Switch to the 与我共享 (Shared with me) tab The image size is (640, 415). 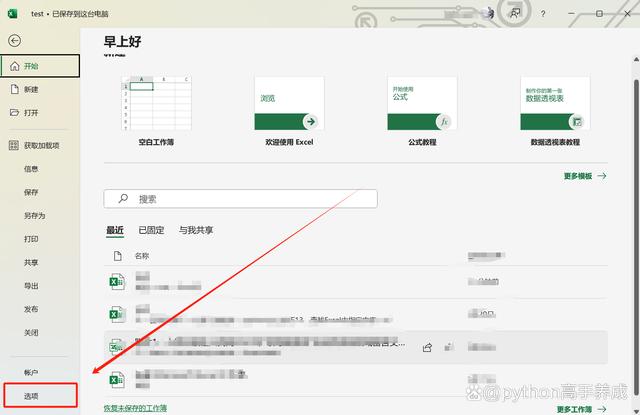click(196, 230)
